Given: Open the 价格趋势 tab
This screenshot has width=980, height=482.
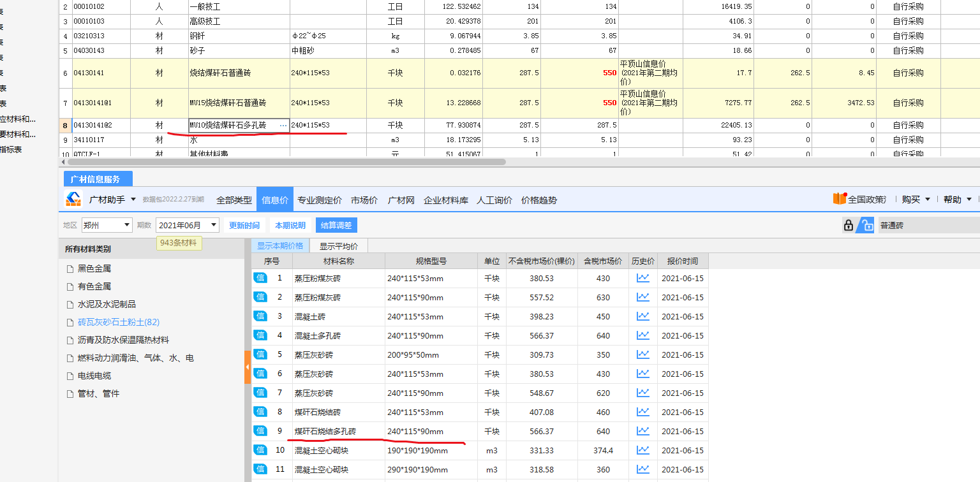Looking at the screenshot, I should pyautogui.click(x=539, y=200).
